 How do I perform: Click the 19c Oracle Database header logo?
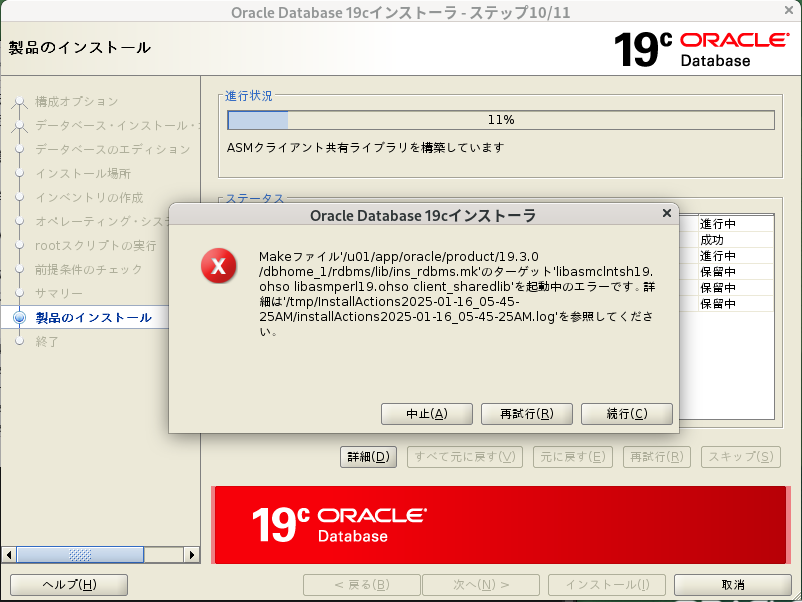[x=701, y=49]
